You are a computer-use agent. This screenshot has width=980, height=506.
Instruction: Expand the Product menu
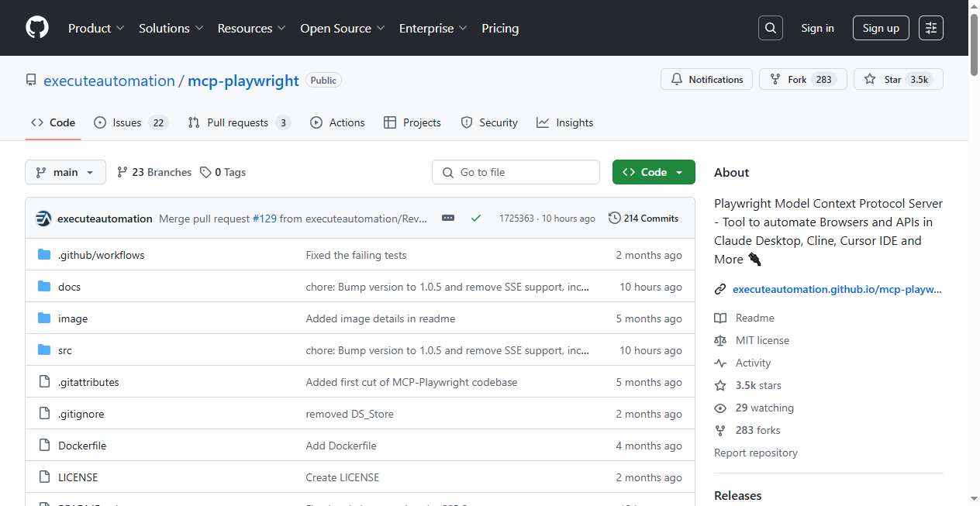point(96,28)
